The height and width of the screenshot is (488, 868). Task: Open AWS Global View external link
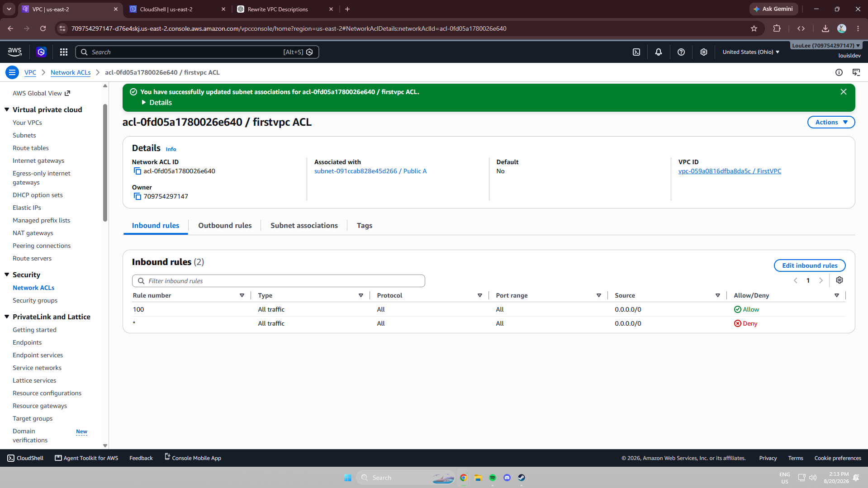click(42, 93)
